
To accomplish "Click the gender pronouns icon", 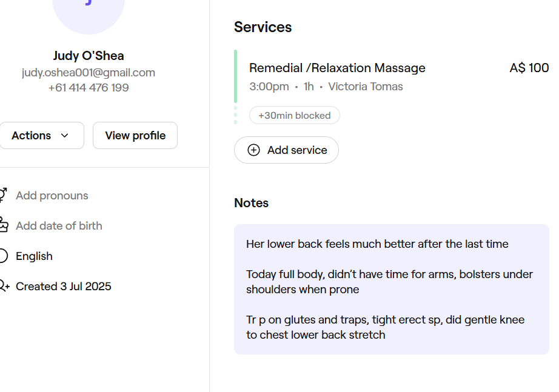I will tap(3, 195).
